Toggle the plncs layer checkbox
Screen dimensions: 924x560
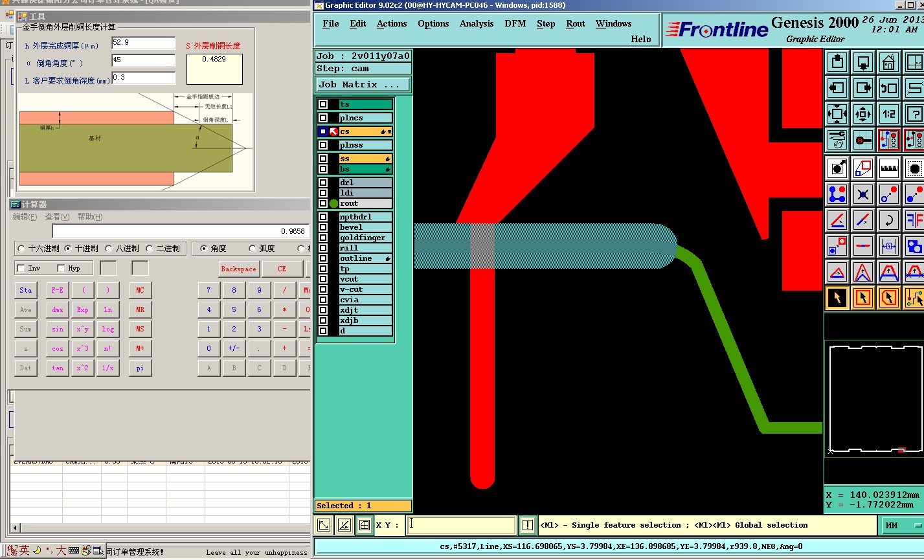tap(323, 118)
